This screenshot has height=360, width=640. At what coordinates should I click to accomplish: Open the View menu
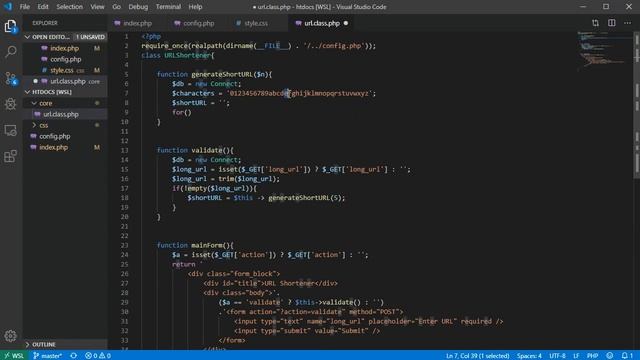click(97, 7)
